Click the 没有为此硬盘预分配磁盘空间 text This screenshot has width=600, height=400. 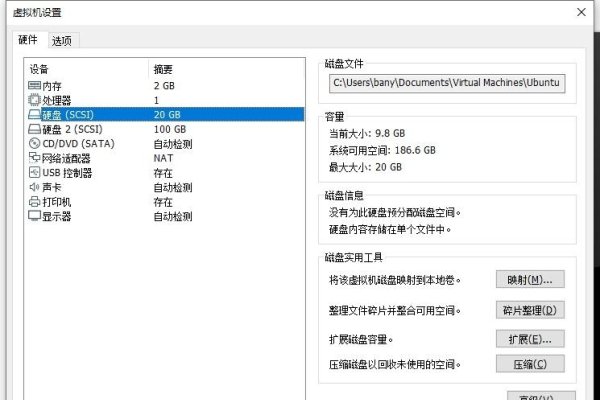click(x=395, y=212)
